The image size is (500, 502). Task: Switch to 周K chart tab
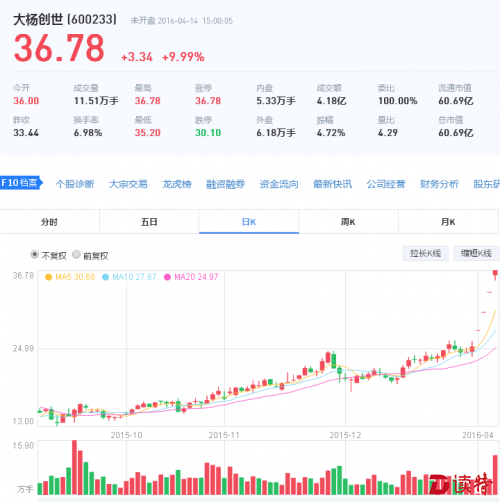(x=348, y=222)
